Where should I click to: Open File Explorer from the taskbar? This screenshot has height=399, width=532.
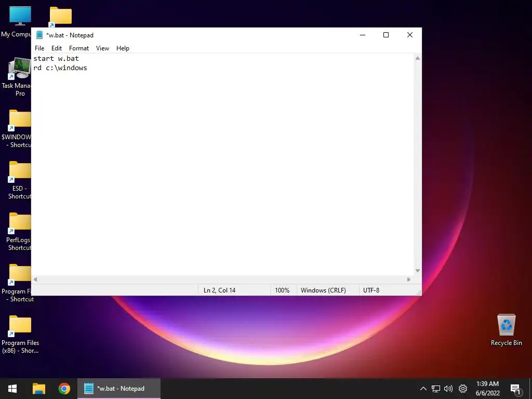[38, 389]
